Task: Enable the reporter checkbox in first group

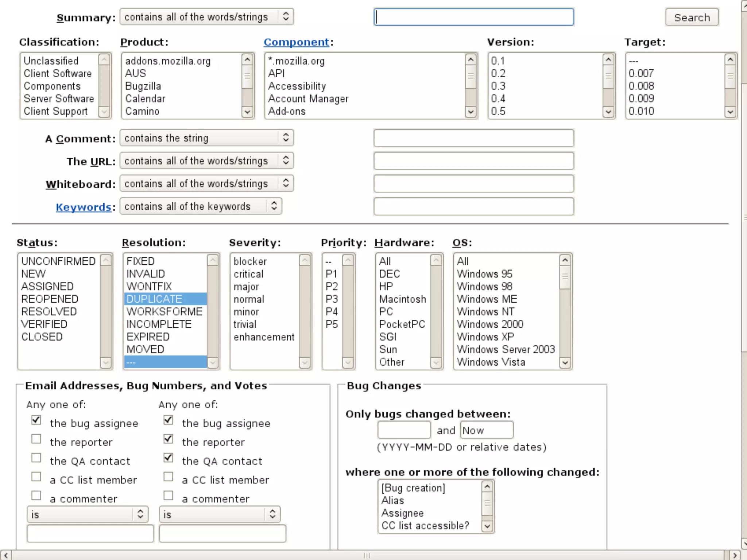Action: point(36,439)
